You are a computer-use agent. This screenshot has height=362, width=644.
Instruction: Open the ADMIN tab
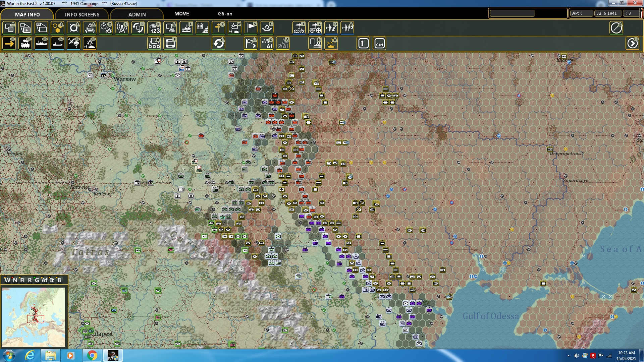click(137, 14)
